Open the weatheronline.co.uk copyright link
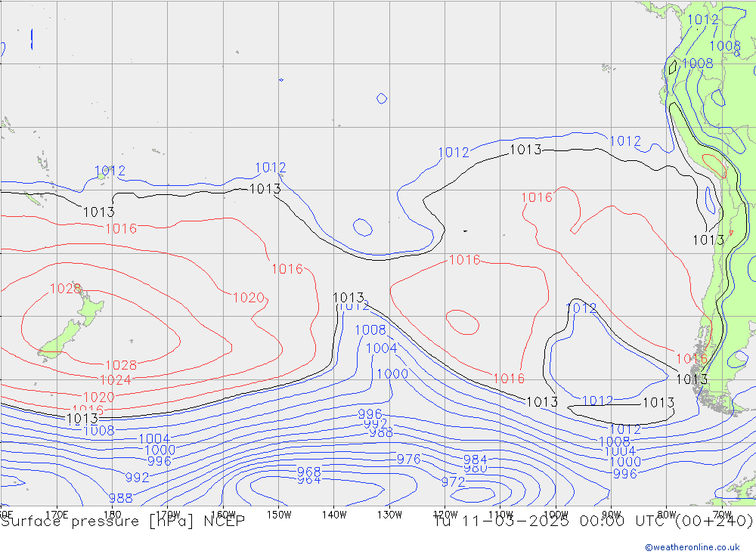The image size is (756, 554). pos(692,547)
